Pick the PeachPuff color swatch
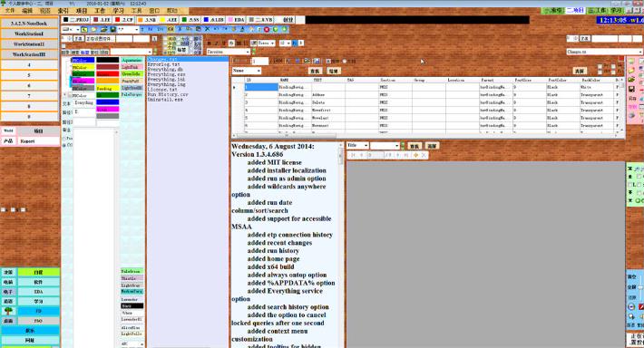Image resolution: width=644 pixels, height=348 pixels. click(132, 82)
